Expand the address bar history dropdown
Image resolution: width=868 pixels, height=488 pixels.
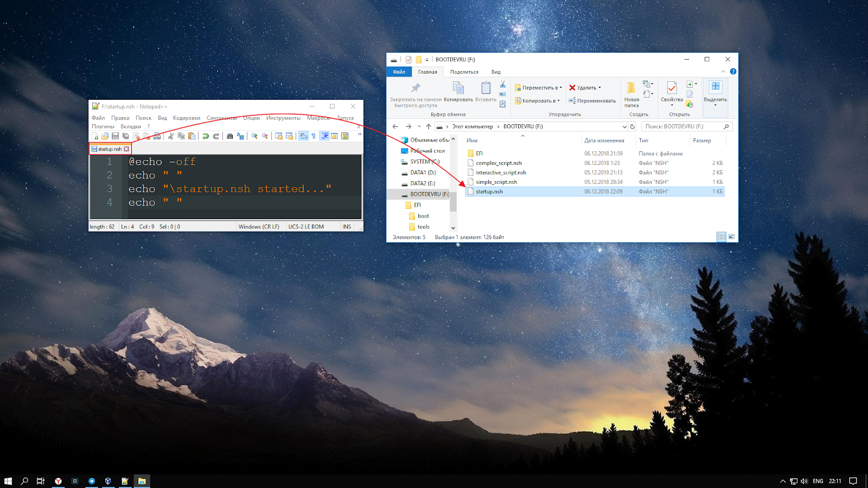(x=624, y=126)
